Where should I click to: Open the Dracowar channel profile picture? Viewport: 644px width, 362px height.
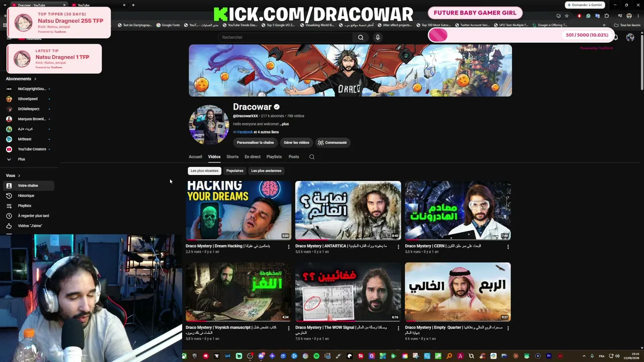[209, 125]
